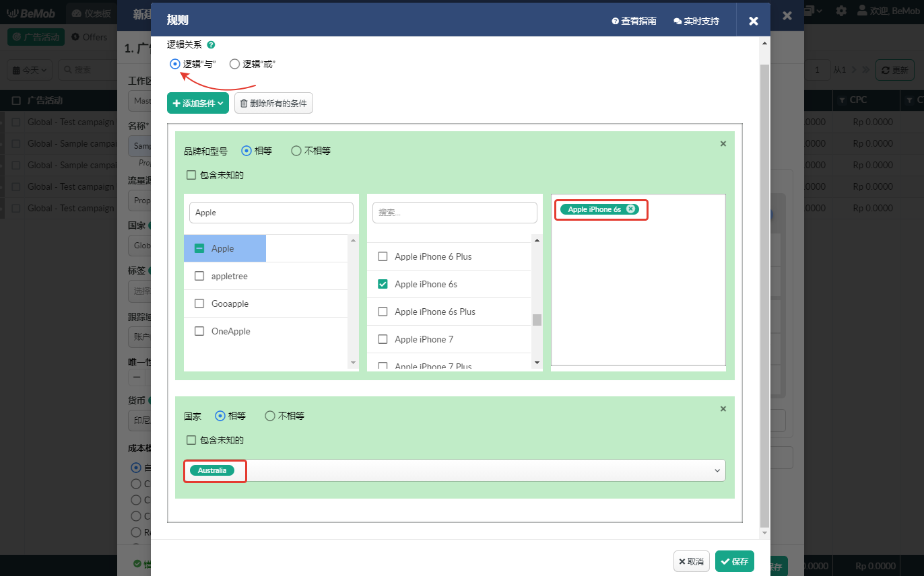Remove the 国家 condition with its X
This screenshot has height=576, width=924.
(723, 408)
